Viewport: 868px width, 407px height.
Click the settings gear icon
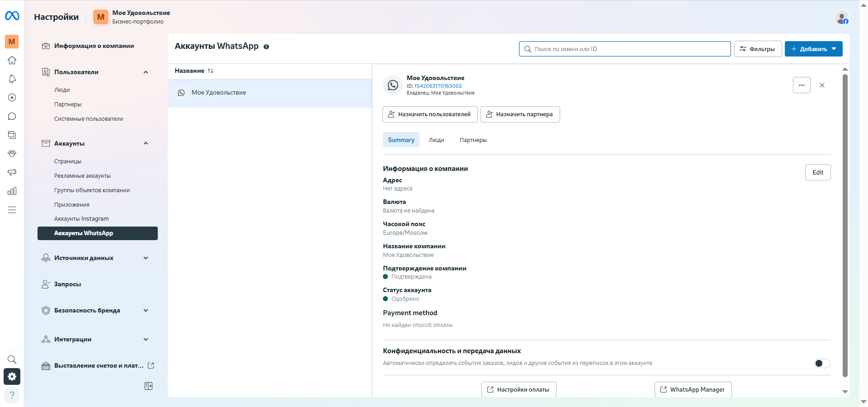(x=12, y=377)
